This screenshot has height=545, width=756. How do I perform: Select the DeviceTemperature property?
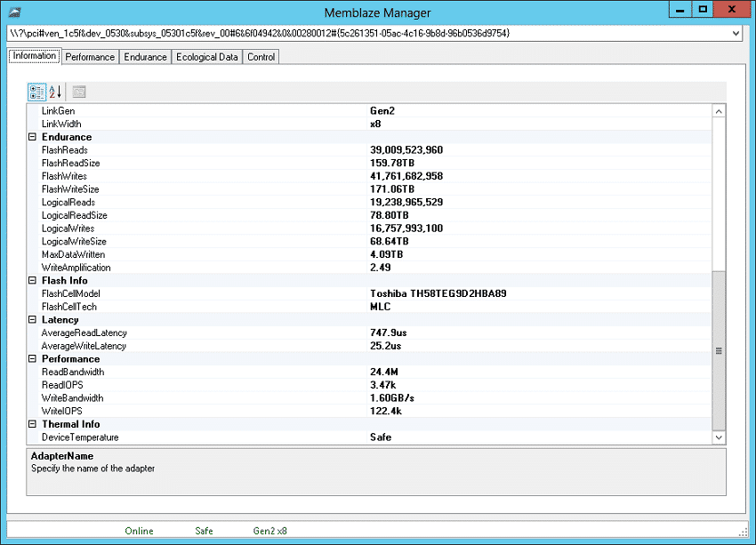(369, 437)
